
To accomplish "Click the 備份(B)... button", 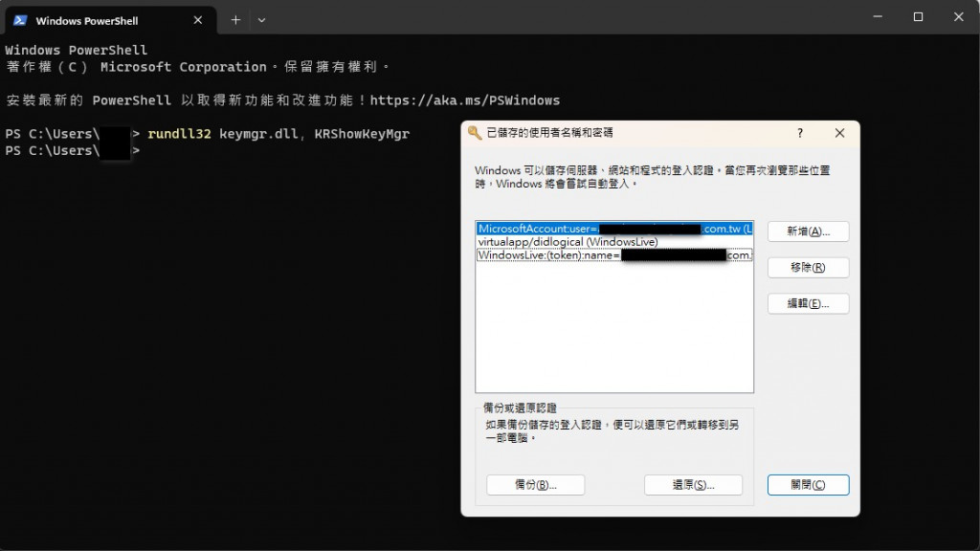I will point(536,485).
